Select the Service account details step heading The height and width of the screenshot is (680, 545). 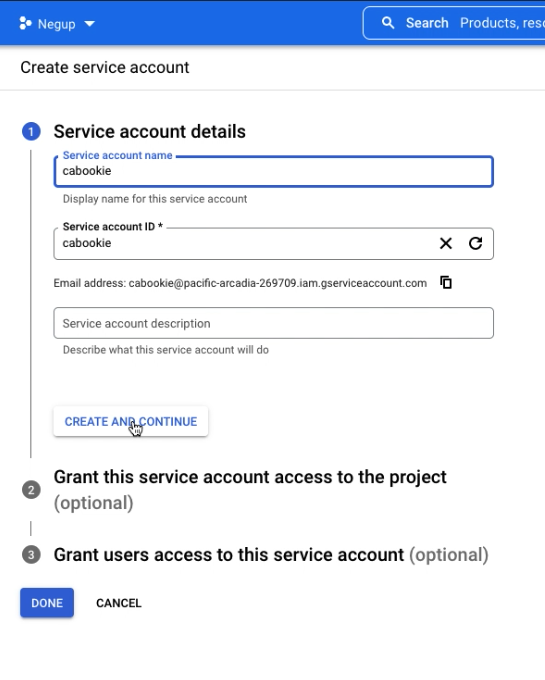point(150,131)
